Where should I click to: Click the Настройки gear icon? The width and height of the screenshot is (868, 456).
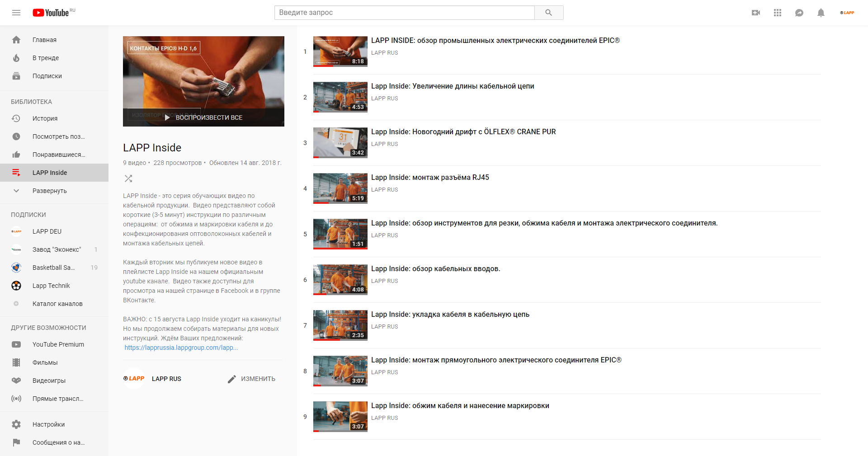pos(16,424)
